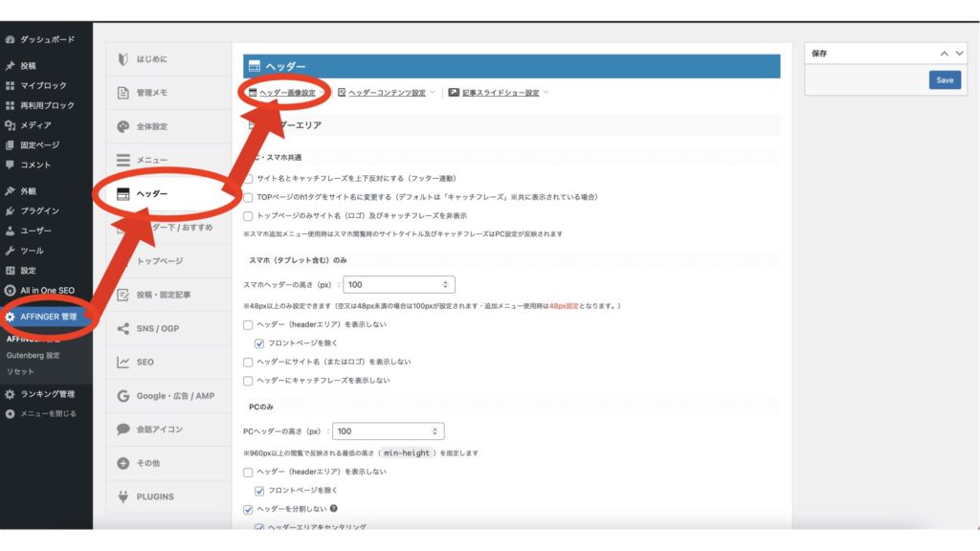
Task: Click the 全体設定 palette icon
Action: [123, 127]
